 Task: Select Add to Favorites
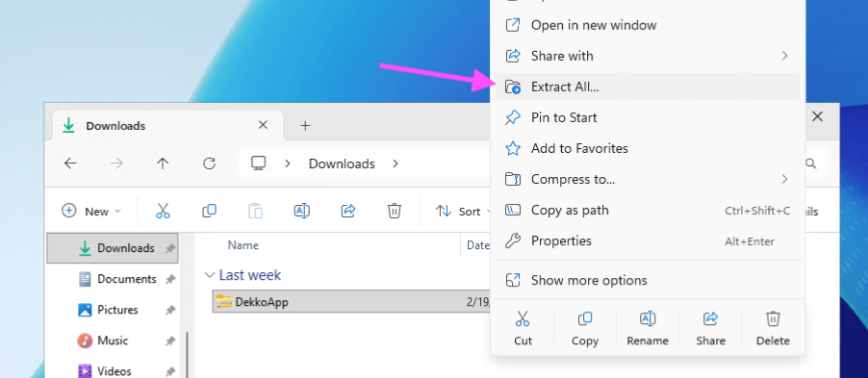tap(647, 148)
